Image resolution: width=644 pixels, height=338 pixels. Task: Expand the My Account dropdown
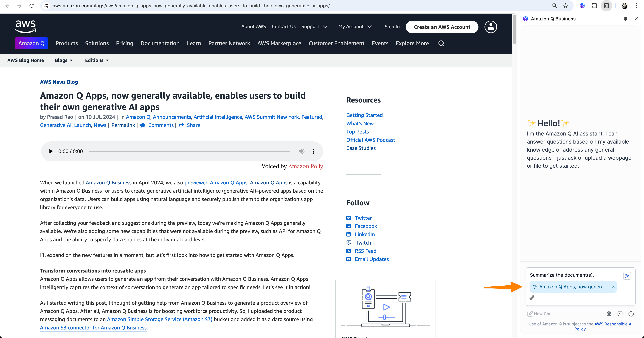tap(355, 27)
